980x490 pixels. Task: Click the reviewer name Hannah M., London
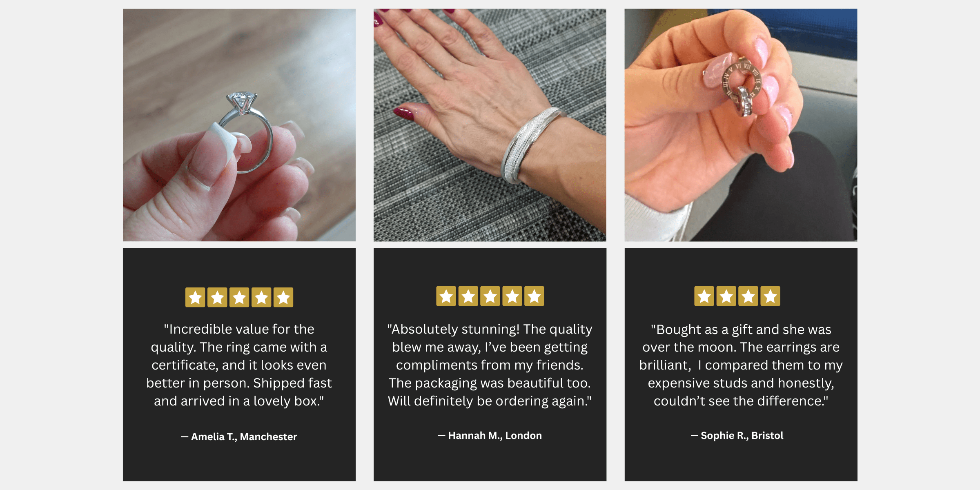point(490,435)
